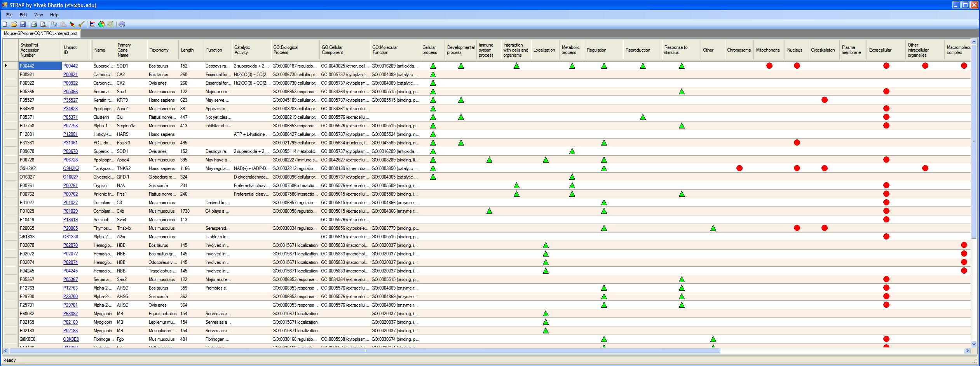Click the red Extracellular circle in P18419 row

(x=886, y=220)
